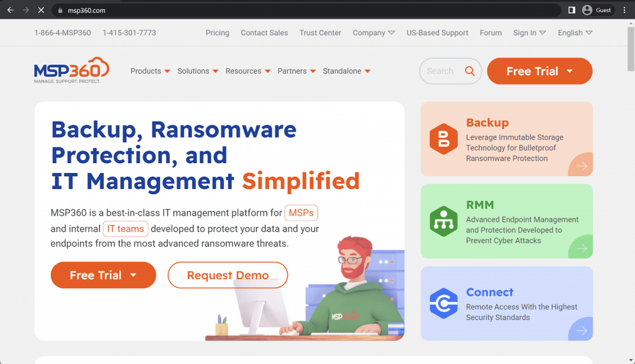Click the browser back arrow
Screen dimensions: 635x364
coord(10,10)
